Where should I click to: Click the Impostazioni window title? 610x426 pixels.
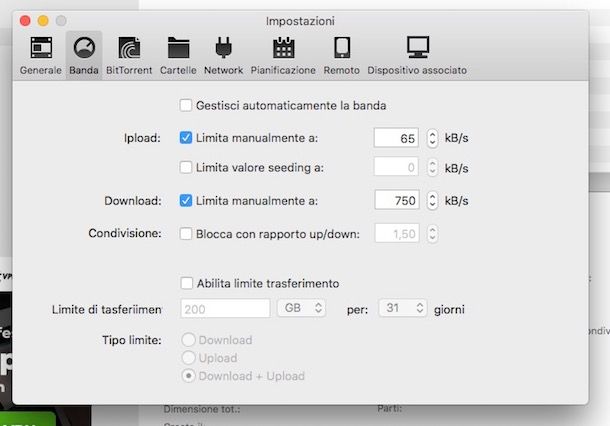(300, 21)
